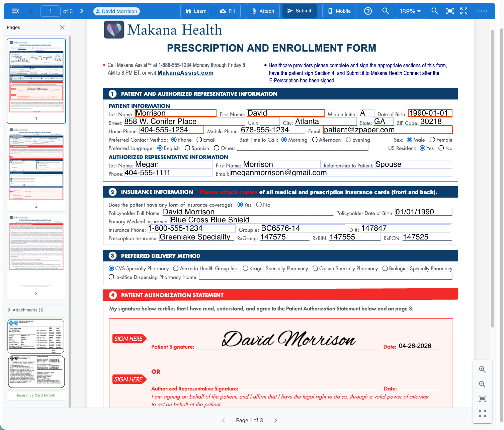The height and width of the screenshot is (430, 504).
Task: Choose In-office Dispensing Pharmacy option
Action: pyautogui.click(x=111, y=277)
